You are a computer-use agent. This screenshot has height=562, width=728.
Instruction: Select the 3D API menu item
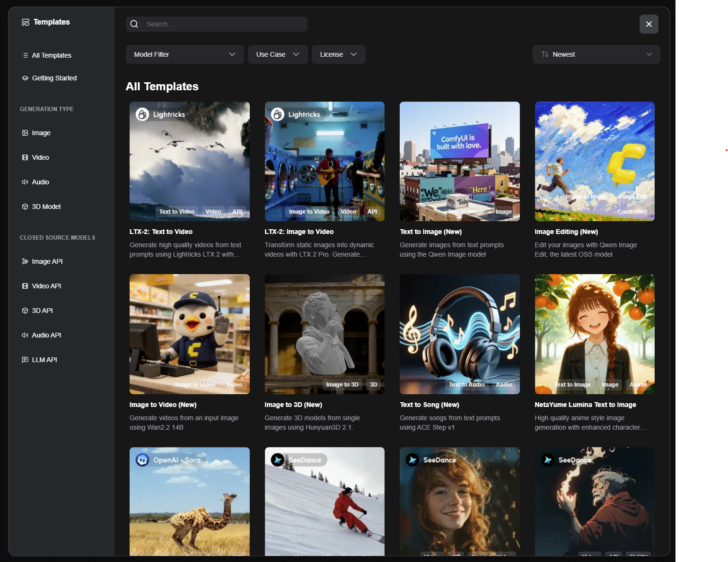42,311
